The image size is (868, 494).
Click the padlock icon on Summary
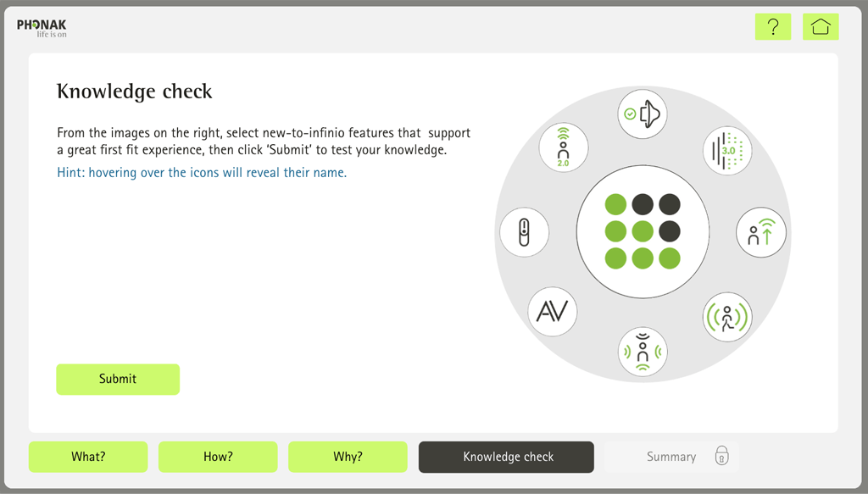pyautogui.click(x=721, y=456)
